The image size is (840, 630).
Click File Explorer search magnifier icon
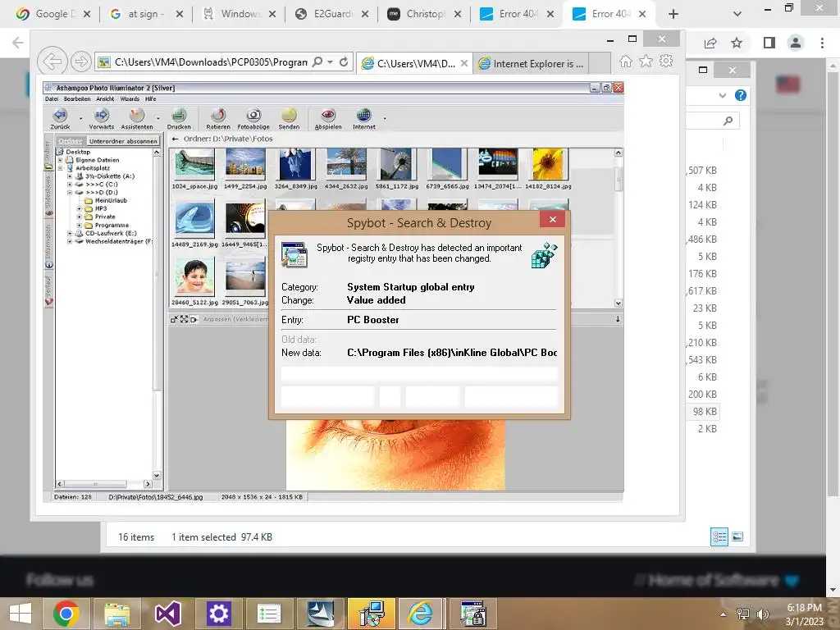point(728,121)
